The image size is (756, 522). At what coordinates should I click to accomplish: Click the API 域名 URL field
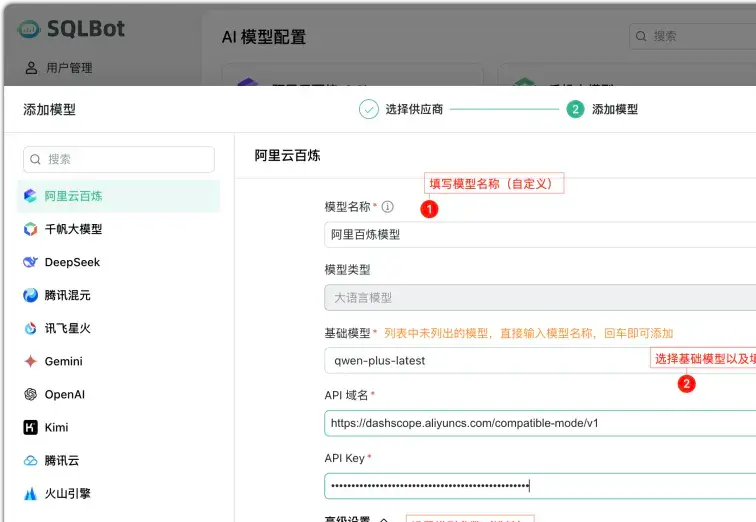pyautogui.click(x=540, y=423)
